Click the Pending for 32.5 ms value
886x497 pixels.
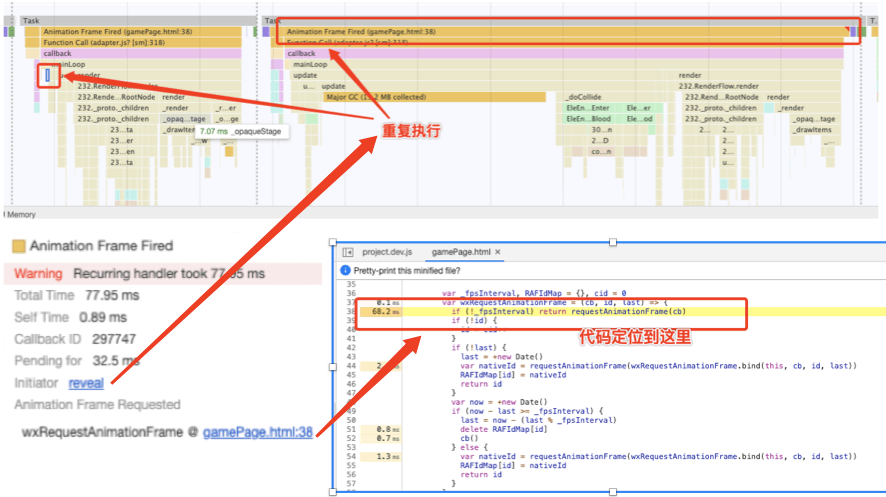point(115,361)
